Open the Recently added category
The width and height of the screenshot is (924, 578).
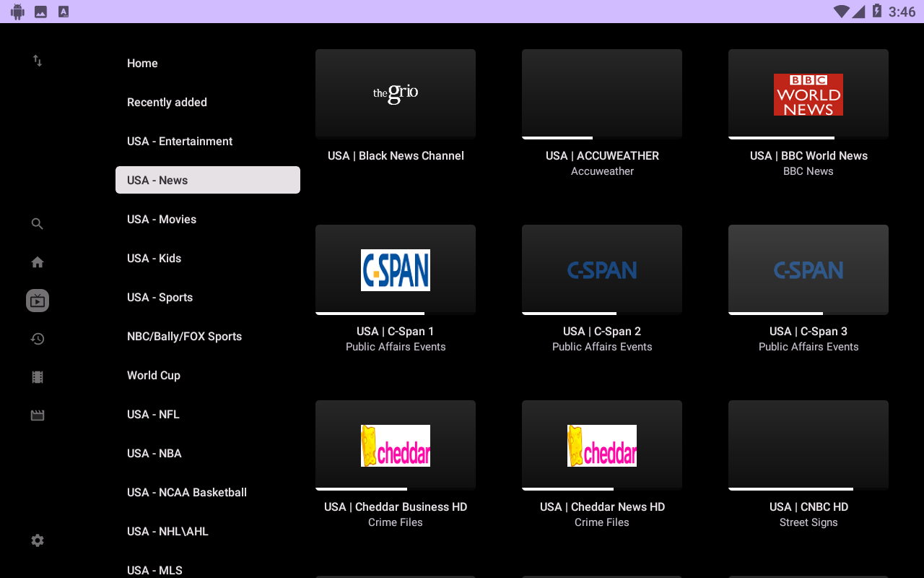point(167,103)
